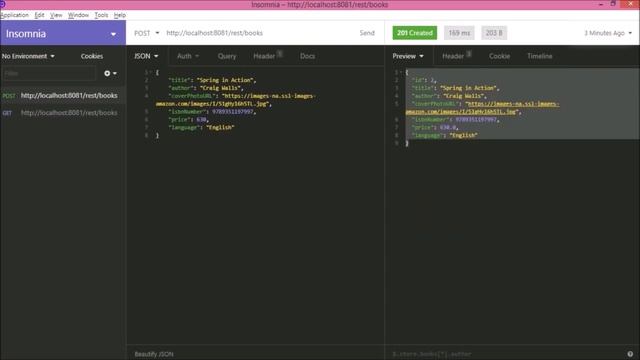Open the Edit menu
This screenshot has width=640, height=360.
[x=39, y=15]
